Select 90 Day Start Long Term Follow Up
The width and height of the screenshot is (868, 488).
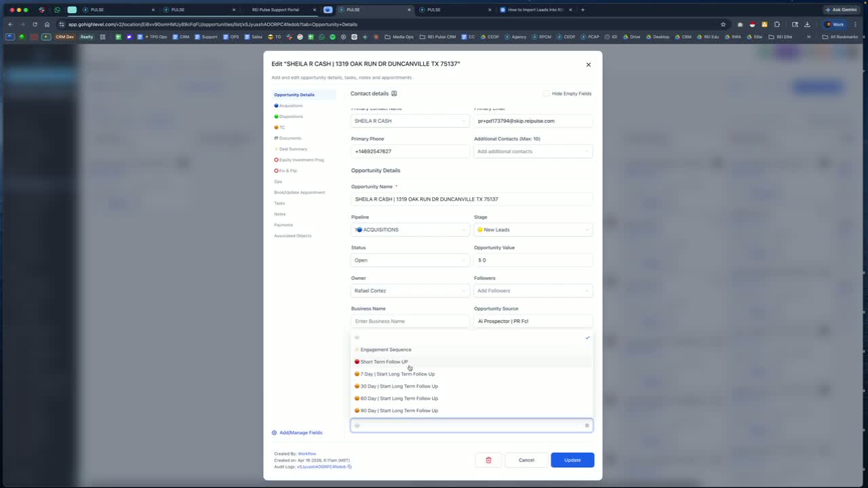472,411
